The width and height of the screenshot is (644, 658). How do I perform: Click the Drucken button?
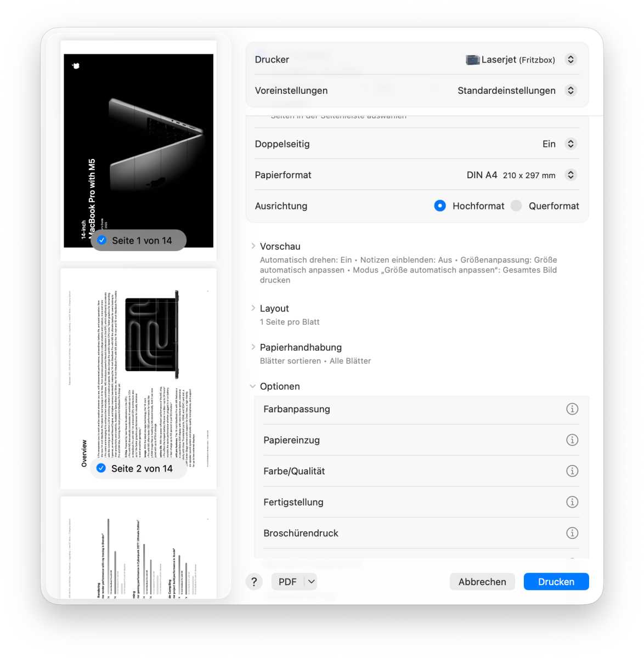pyautogui.click(x=556, y=581)
